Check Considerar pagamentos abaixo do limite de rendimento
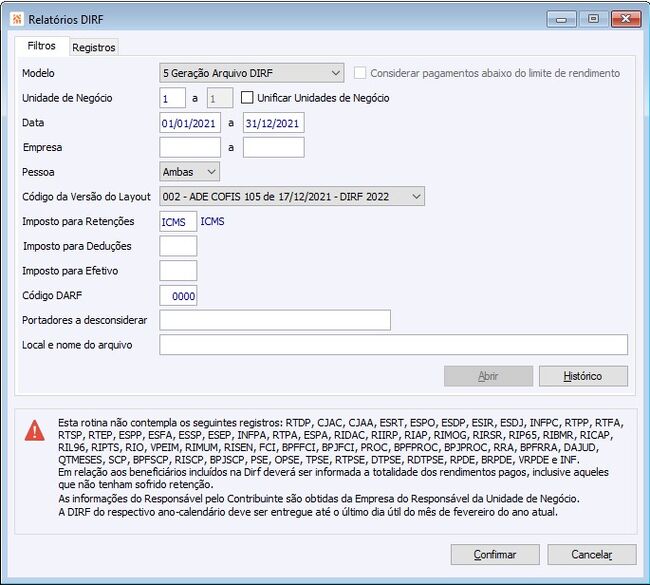This screenshot has width=650, height=585. [x=360, y=73]
